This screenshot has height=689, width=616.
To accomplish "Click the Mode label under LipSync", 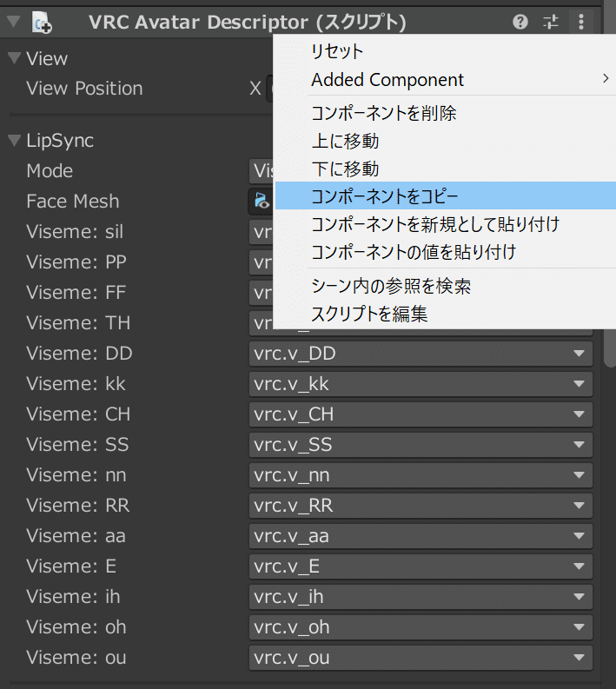I will (50, 170).
